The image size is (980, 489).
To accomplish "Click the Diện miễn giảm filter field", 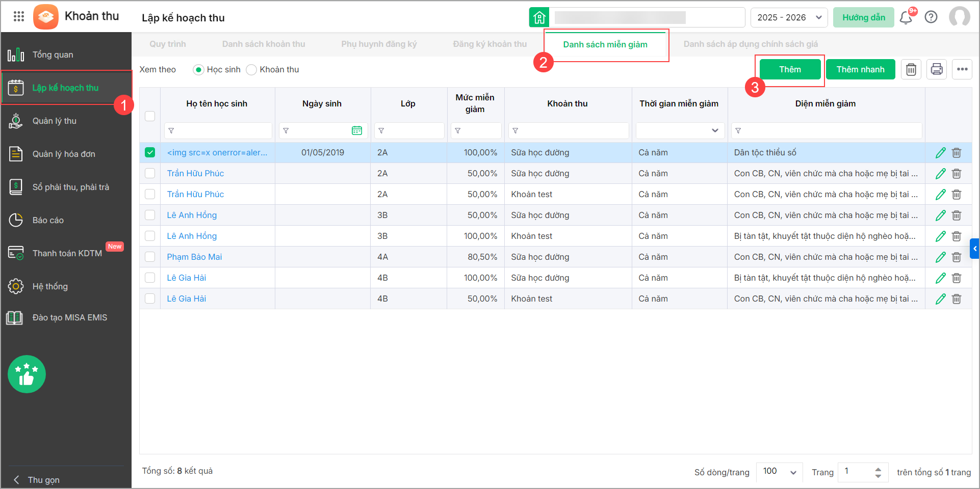I will click(x=827, y=130).
